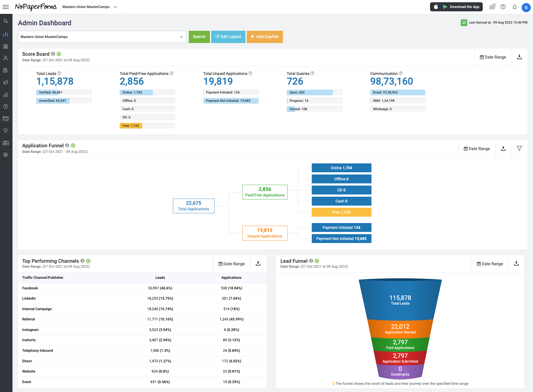The image size is (533, 392).
Task: Click the user avatar G
Action: [x=526, y=7]
